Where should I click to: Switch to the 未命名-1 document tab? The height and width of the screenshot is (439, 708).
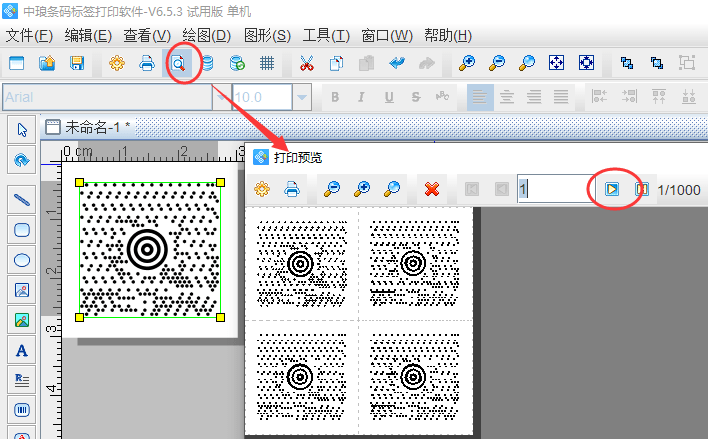pyautogui.click(x=88, y=127)
